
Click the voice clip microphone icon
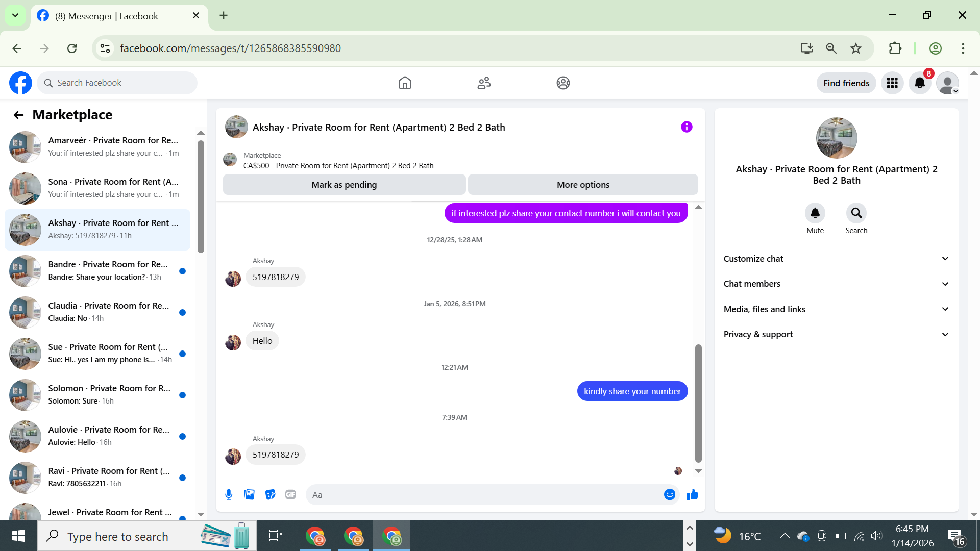pyautogui.click(x=229, y=494)
